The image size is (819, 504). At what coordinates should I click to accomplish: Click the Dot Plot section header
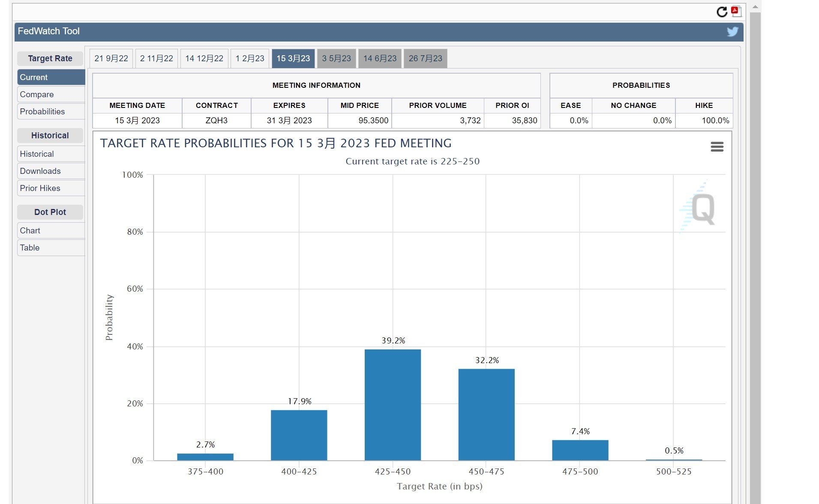coord(50,212)
